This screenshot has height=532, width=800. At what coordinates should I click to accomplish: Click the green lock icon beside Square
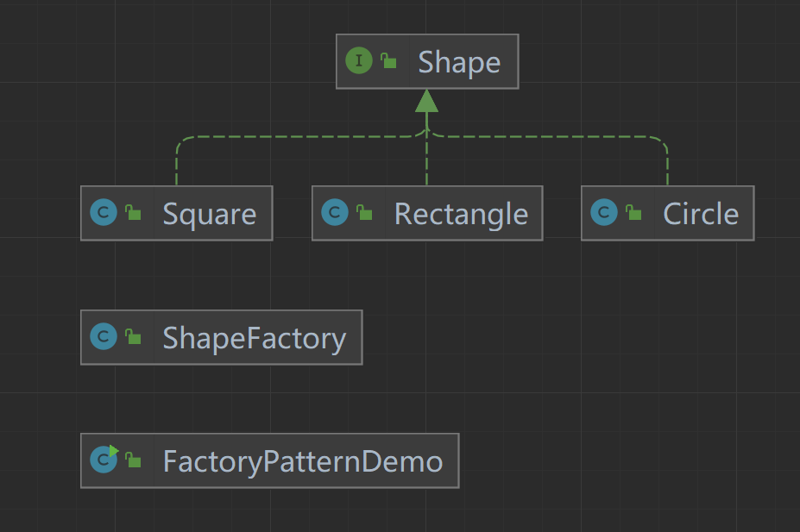click(x=133, y=213)
